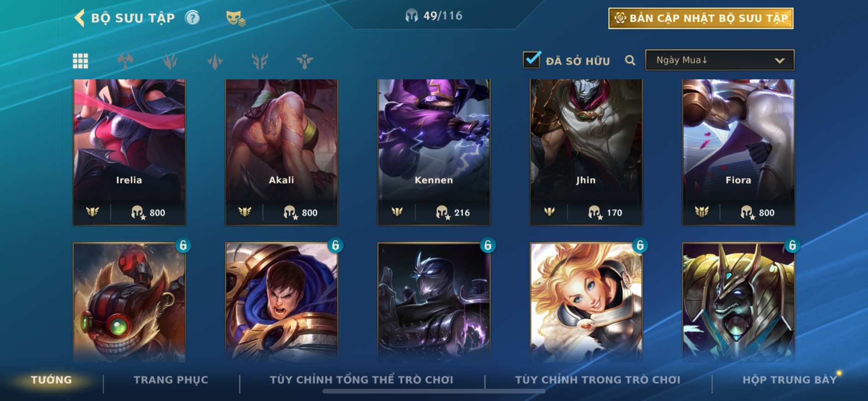Open the champion search magnifier
Image resolution: width=868 pixels, height=401 pixels.
point(630,60)
